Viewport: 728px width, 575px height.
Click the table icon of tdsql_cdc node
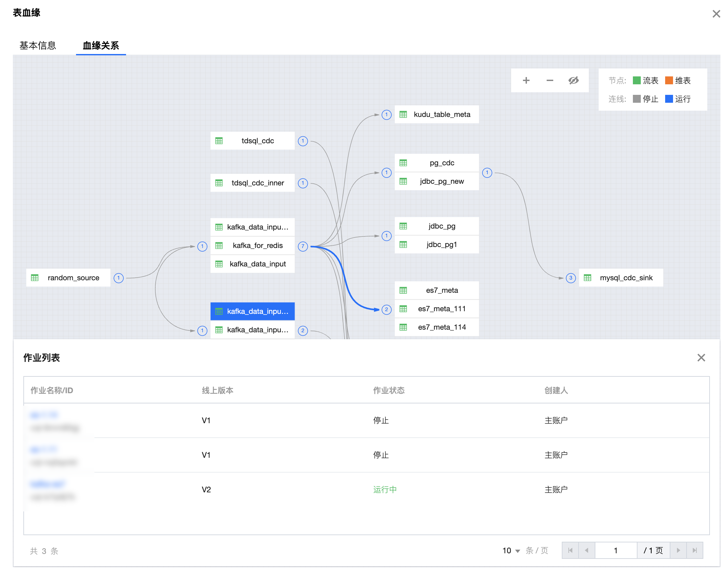click(219, 141)
